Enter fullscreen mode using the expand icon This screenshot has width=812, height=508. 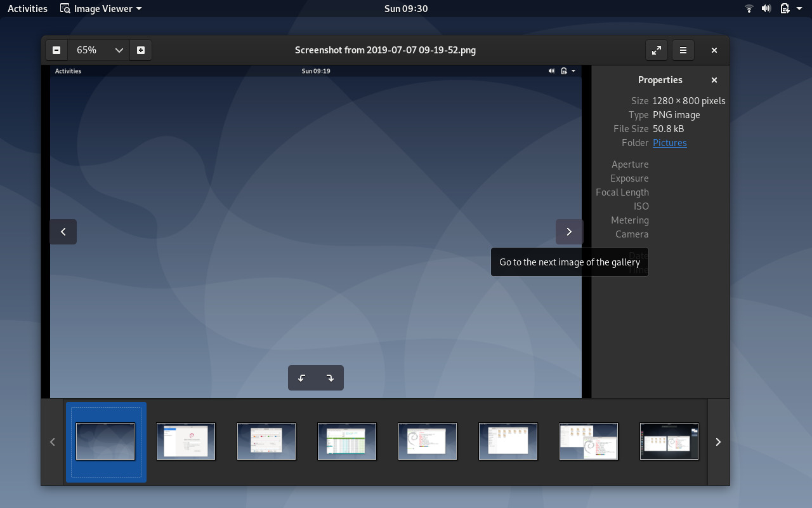pyautogui.click(x=657, y=50)
